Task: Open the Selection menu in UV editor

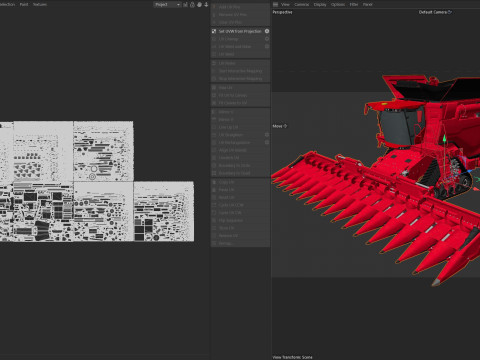Action: click(x=7, y=4)
